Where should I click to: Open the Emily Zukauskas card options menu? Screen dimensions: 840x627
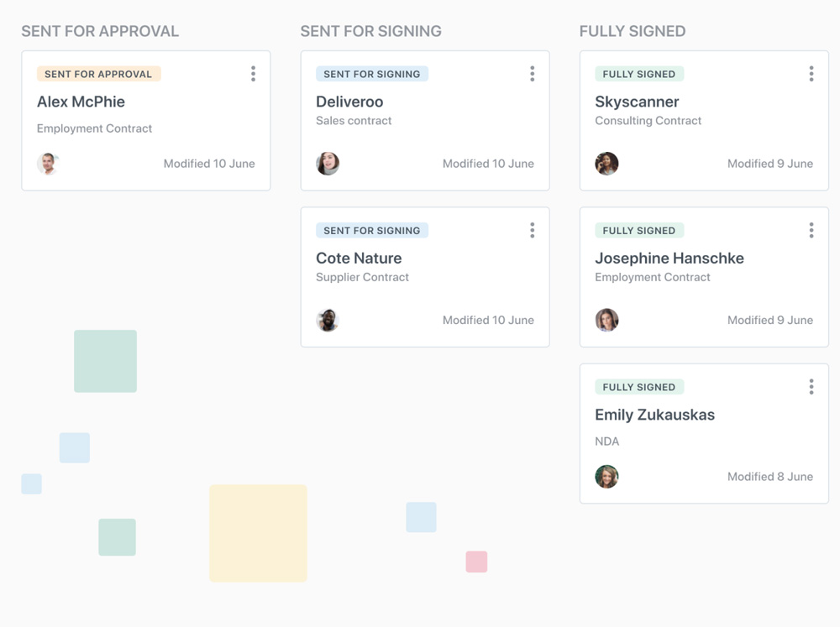coord(811,386)
